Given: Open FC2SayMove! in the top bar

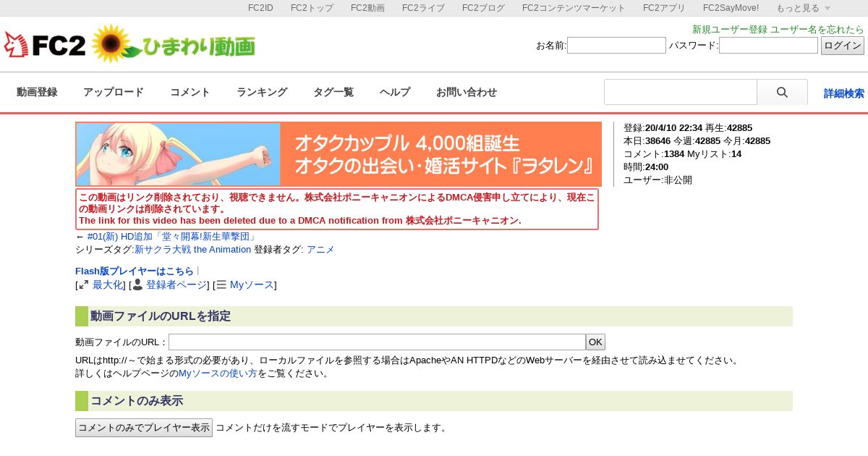Looking at the screenshot, I should pos(731,8).
